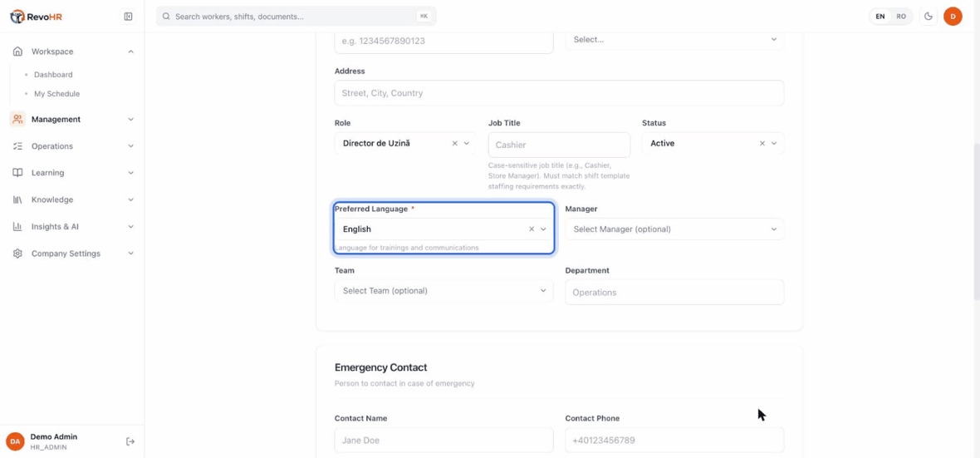Go to Dashboard in sidebar

coord(53,75)
